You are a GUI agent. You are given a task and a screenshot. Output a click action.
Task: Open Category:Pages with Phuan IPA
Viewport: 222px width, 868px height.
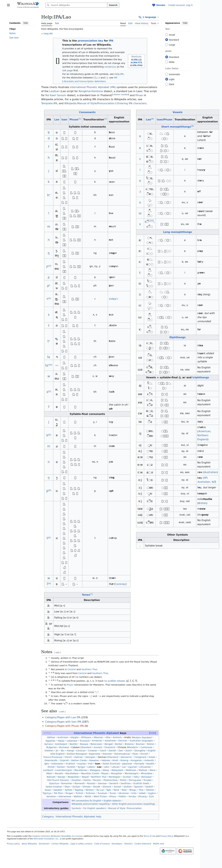pos(64,726)
